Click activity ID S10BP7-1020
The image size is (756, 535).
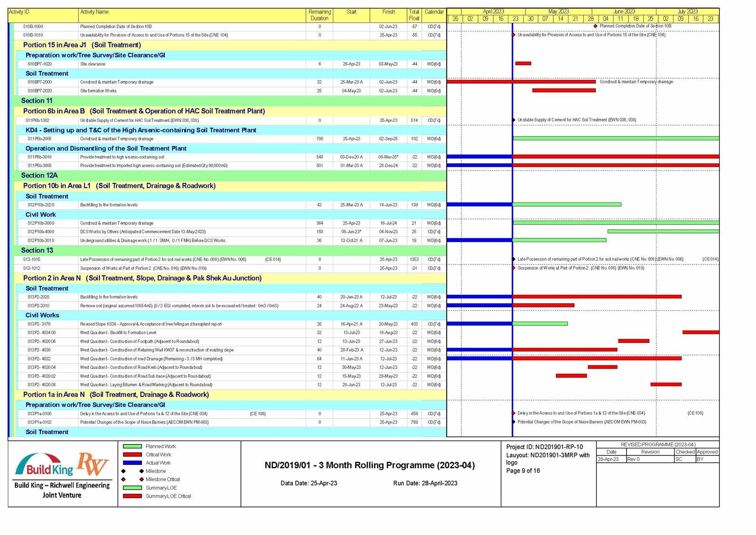pyautogui.click(x=40, y=64)
